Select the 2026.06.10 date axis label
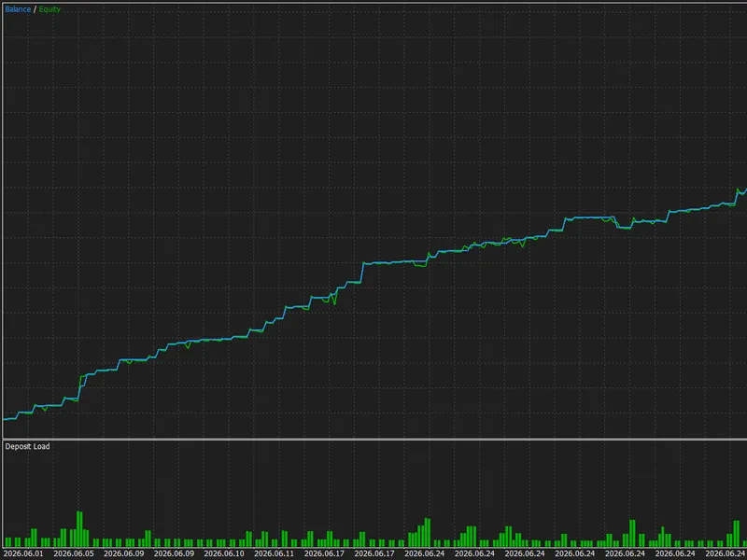This screenshot has width=747, height=560. point(224,553)
